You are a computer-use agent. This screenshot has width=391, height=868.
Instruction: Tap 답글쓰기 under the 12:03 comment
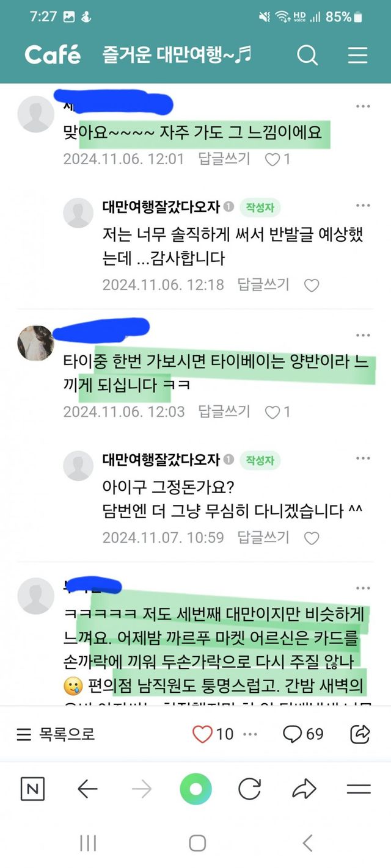pyautogui.click(x=224, y=412)
